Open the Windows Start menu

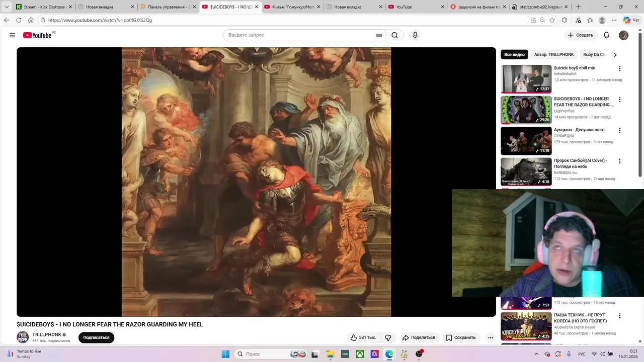point(225,354)
